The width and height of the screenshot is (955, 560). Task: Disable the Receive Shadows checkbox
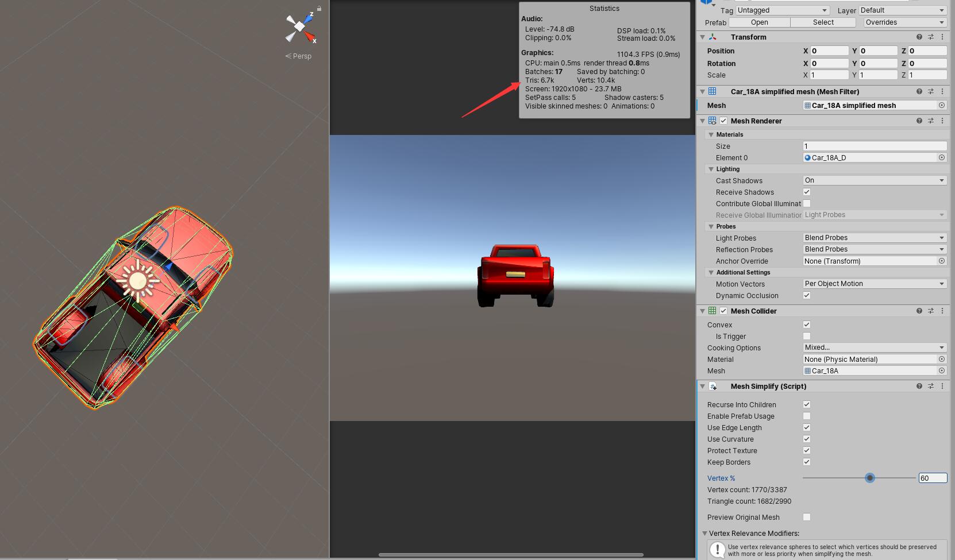pos(807,192)
